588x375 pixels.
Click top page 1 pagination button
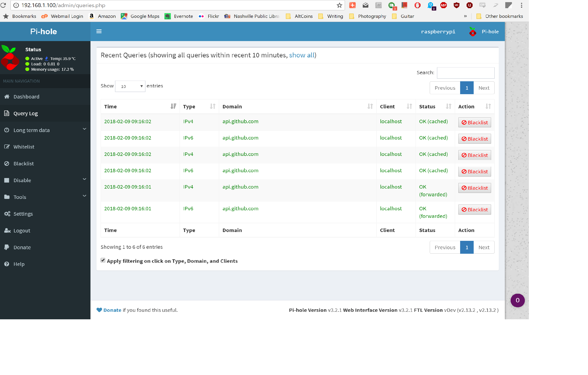tap(467, 88)
